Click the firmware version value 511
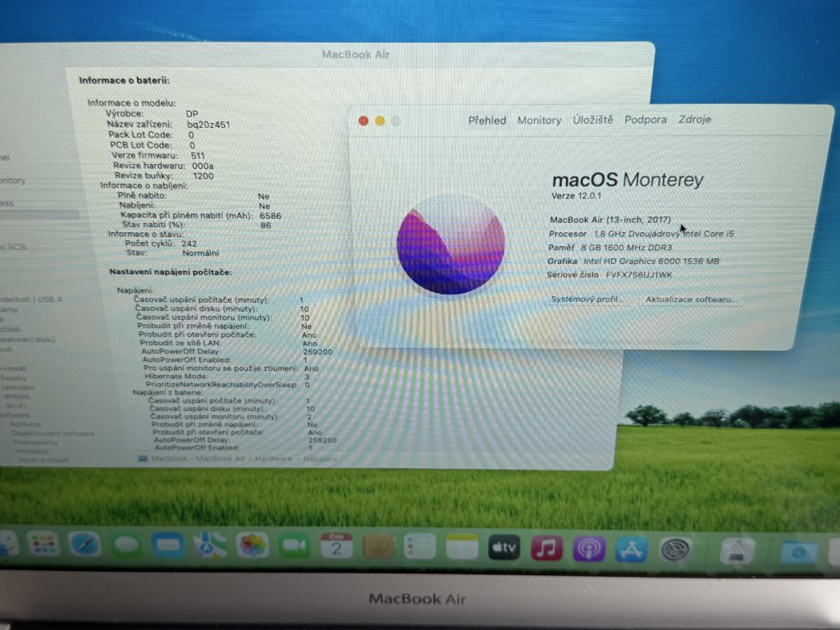The height and width of the screenshot is (630, 840). [198, 155]
